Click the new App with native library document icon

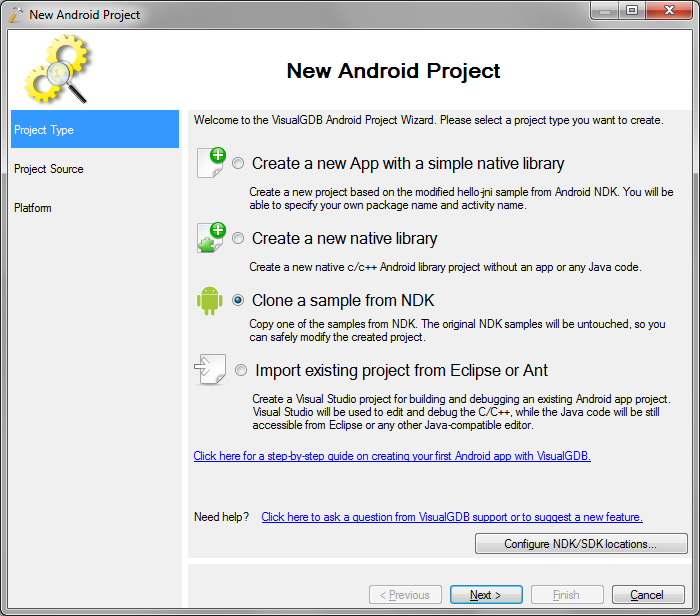[211, 163]
